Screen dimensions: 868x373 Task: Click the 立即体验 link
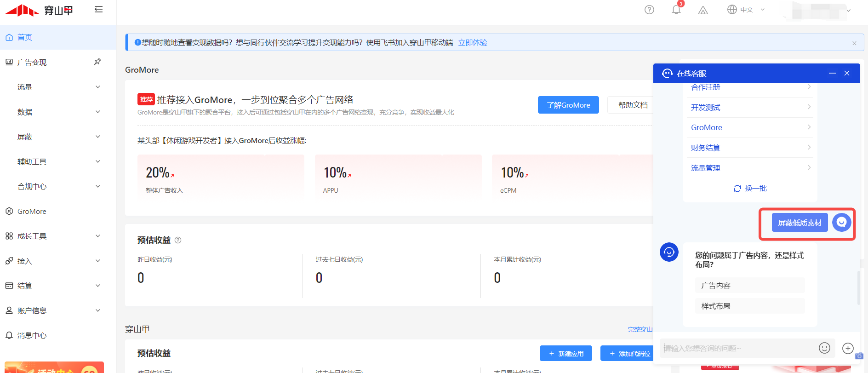click(473, 43)
